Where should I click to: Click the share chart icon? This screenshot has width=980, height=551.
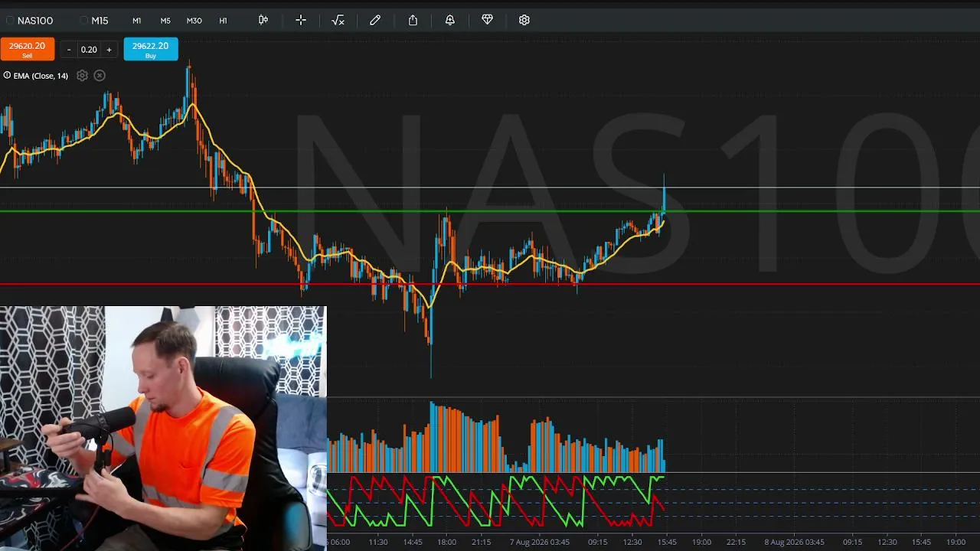[x=413, y=20]
